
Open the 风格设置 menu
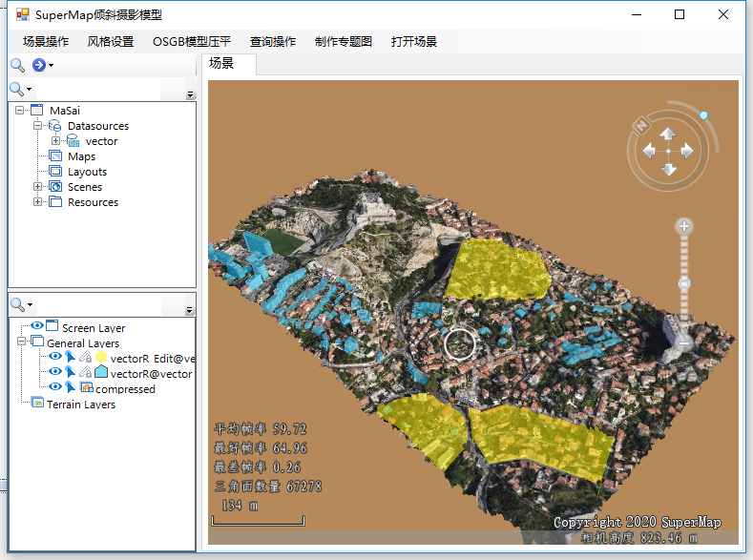coord(111,42)
